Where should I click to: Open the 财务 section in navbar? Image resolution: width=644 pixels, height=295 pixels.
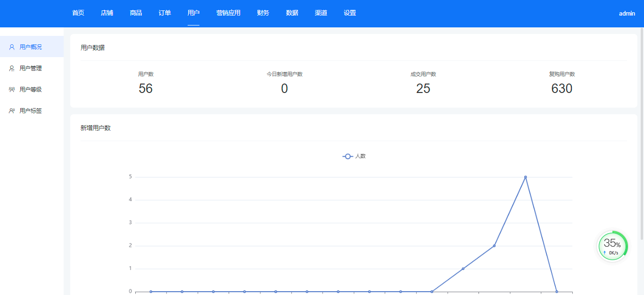pyautogui.click(x=263, y=13)
